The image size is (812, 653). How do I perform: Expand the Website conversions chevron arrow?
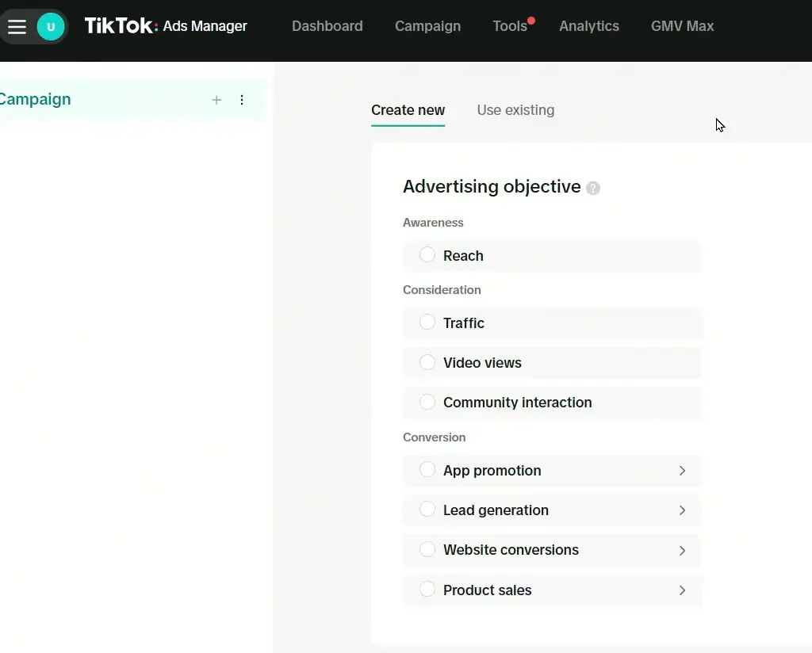coord(682,550)
